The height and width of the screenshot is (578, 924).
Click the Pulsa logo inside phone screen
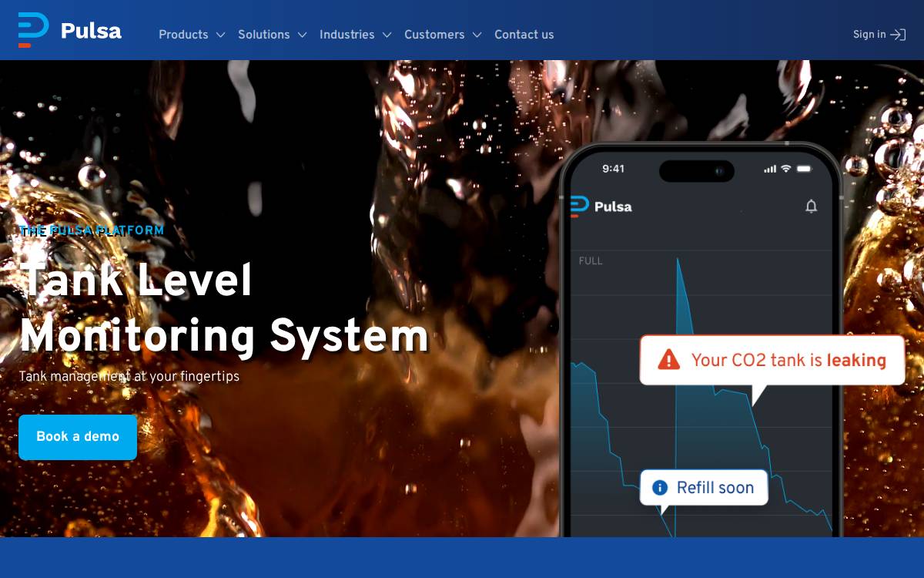pos(601,207)
